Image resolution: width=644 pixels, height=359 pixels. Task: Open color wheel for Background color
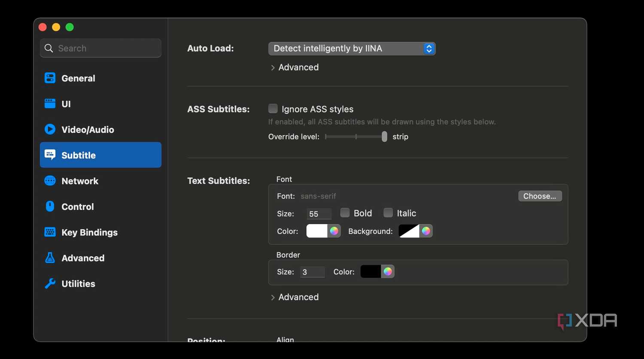(426, 231)
